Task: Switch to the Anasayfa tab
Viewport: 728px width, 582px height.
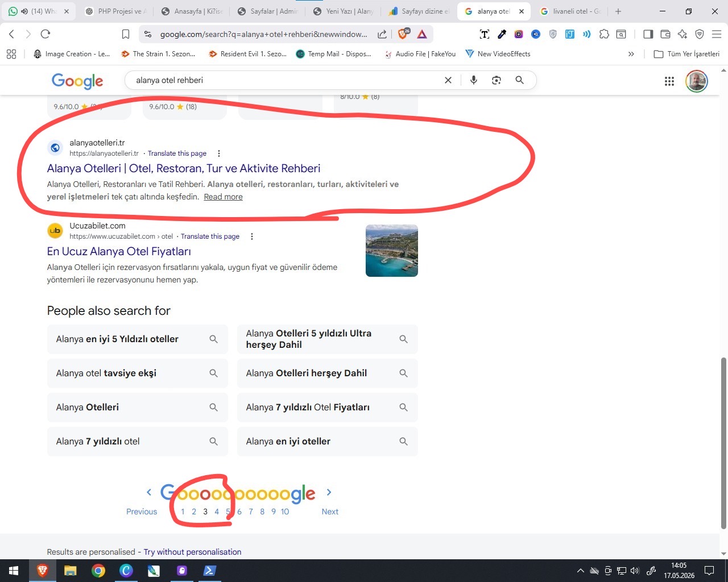Action: pyautogui.click(x=192, y=11)
